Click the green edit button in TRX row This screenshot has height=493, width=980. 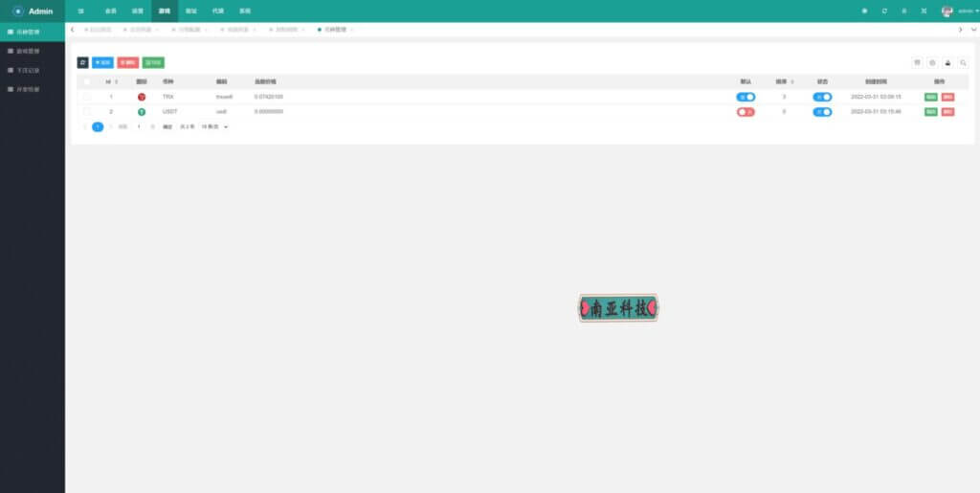(930, 97)
